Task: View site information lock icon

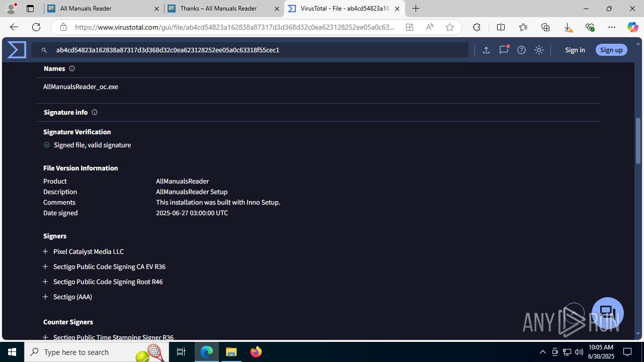Action: point(63,27)
